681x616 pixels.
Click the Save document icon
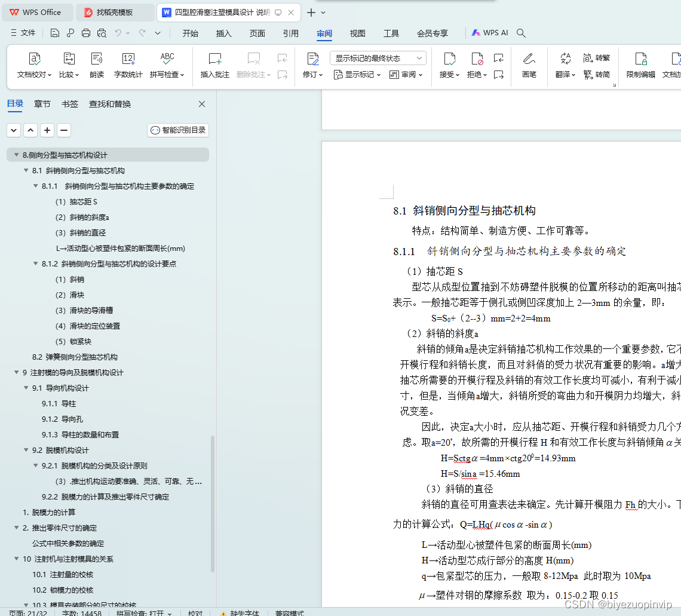(55, 33)
